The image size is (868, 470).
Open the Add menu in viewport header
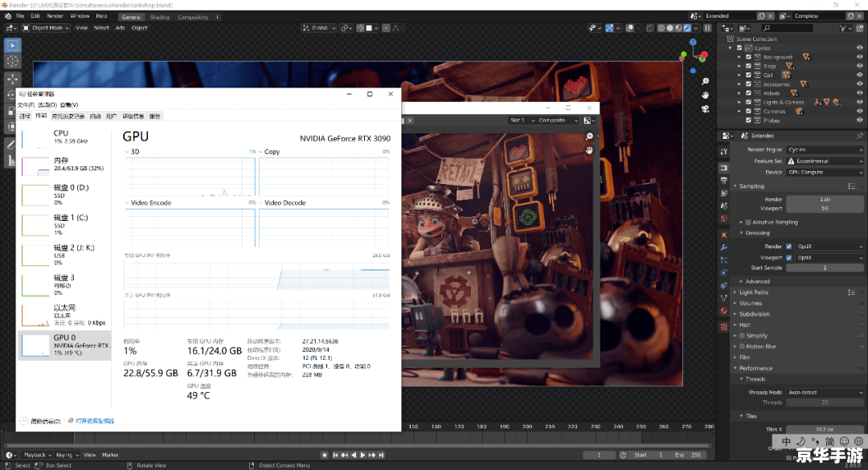click(120, 27)
